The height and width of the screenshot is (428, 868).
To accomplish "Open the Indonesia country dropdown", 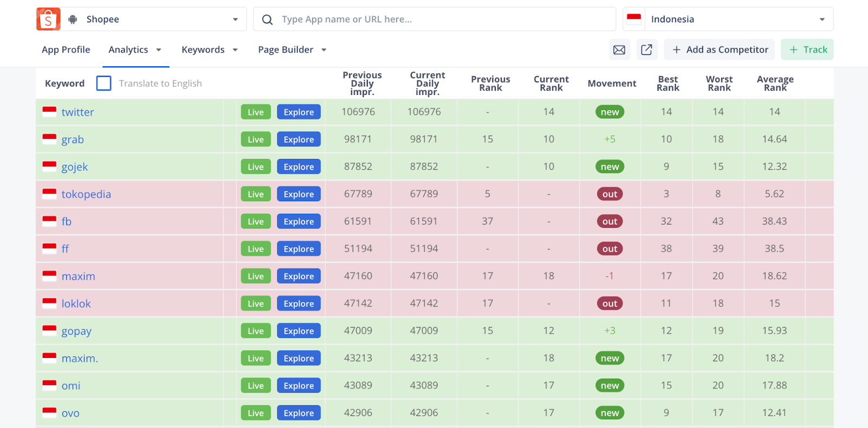I will [x=728, y=20].
